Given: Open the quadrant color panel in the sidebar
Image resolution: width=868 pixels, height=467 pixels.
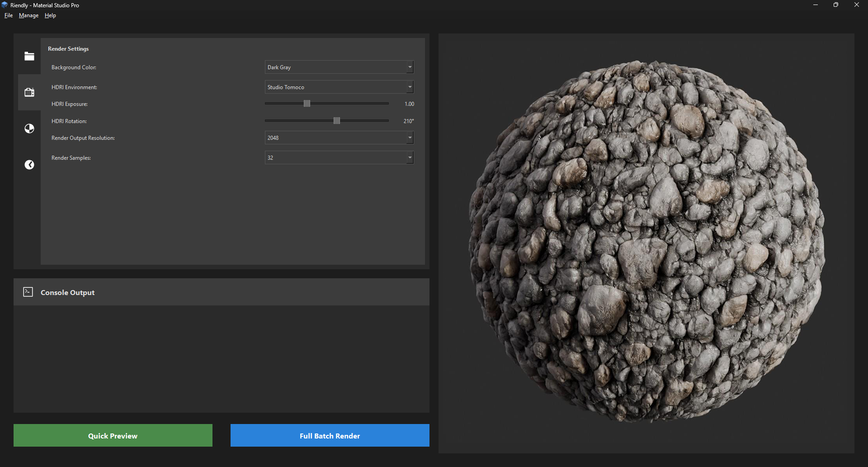Looking at the screenshot, I should click(29, 129).
